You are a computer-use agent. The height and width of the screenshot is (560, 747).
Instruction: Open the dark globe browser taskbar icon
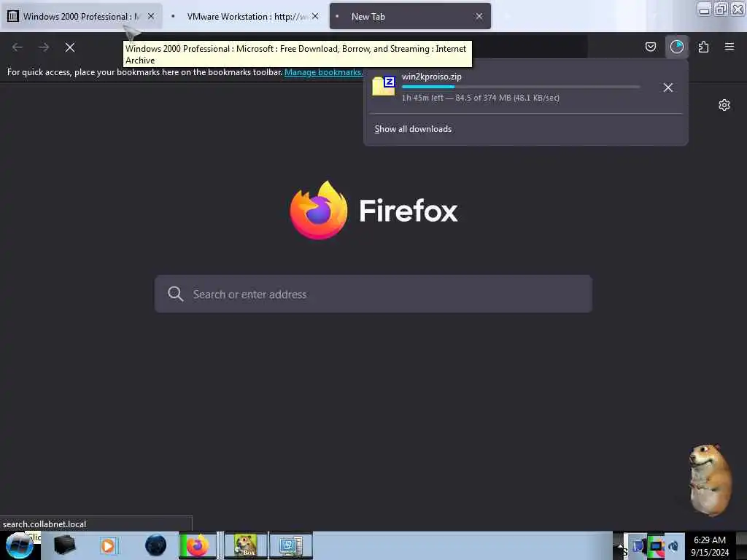156,545
